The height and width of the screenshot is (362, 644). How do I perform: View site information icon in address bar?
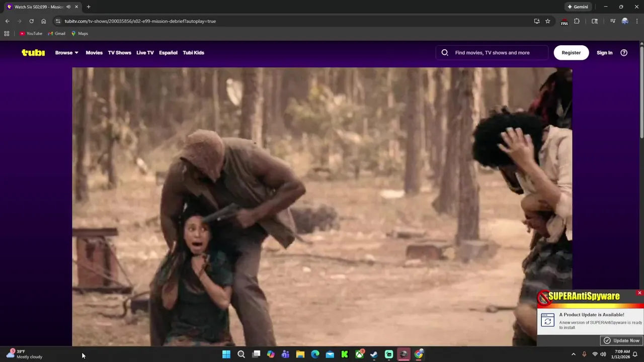(x=58, y=21)
